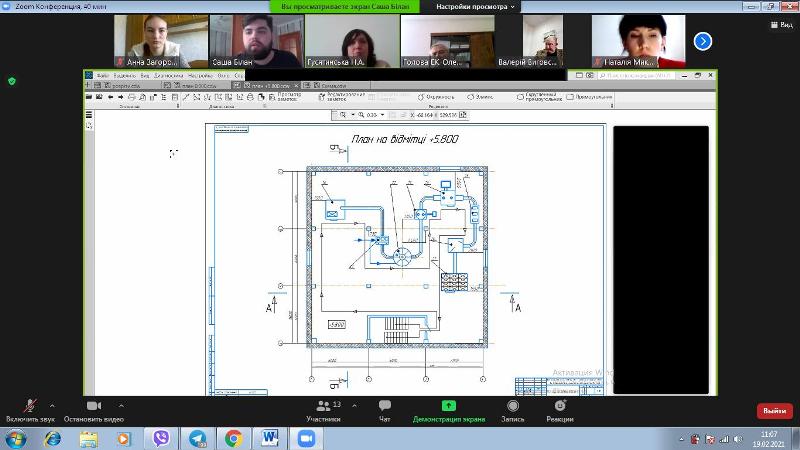
Task: Open the Участники participants panel
Action: pos(323,411)
